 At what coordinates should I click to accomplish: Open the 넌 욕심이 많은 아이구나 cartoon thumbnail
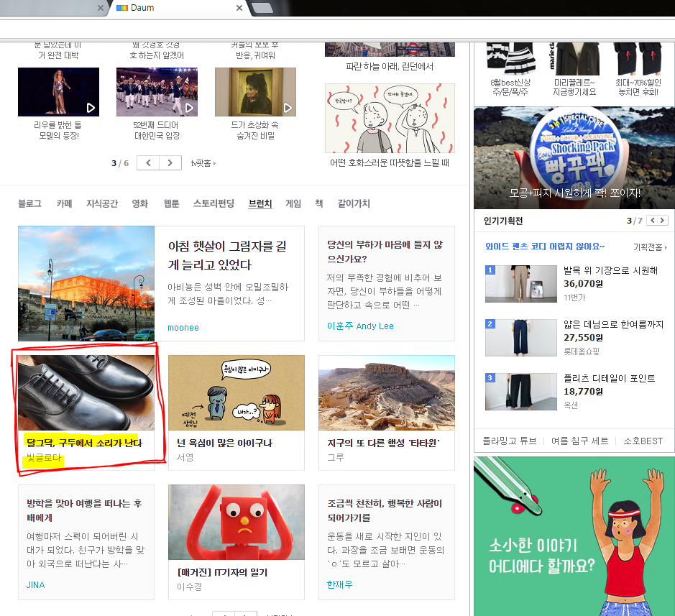237,392
